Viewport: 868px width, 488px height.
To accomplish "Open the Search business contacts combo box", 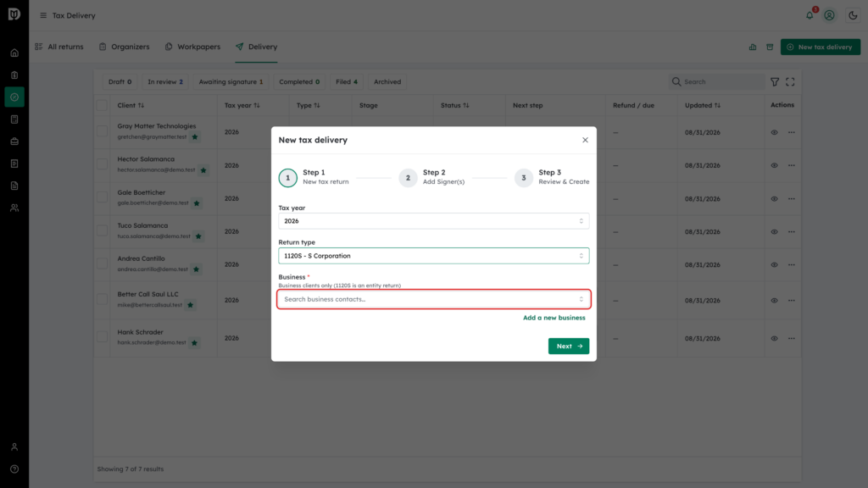I will [433, 299].
